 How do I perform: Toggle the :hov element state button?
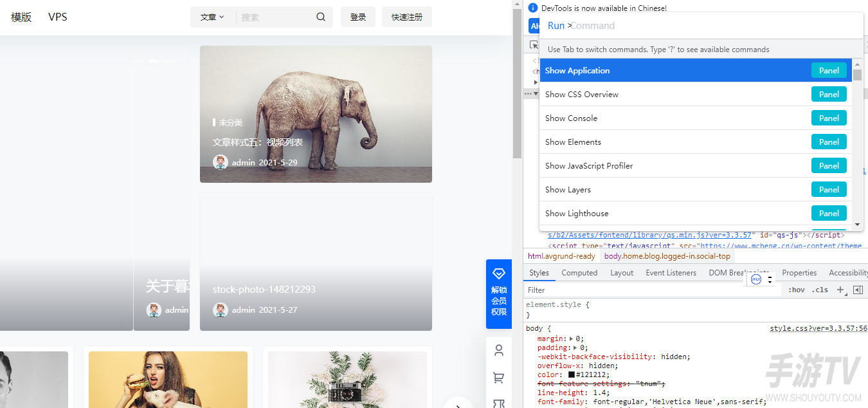pos(797,290)
